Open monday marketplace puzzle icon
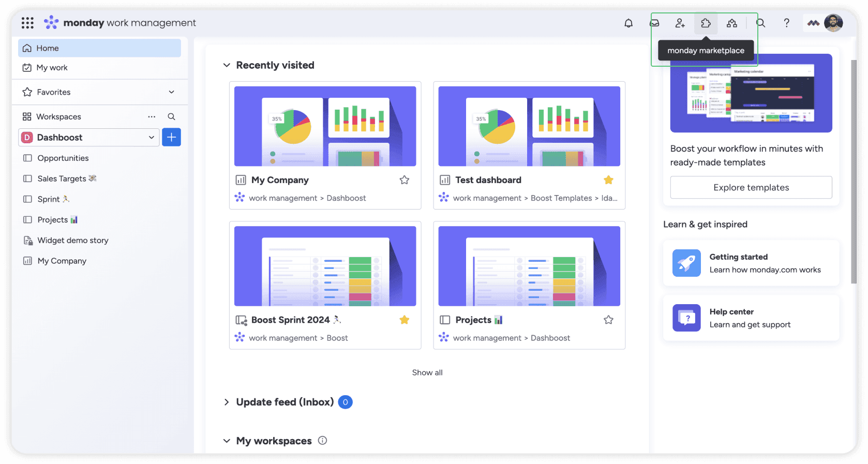The width and height of the screenshot is (868, 464). 706,23
